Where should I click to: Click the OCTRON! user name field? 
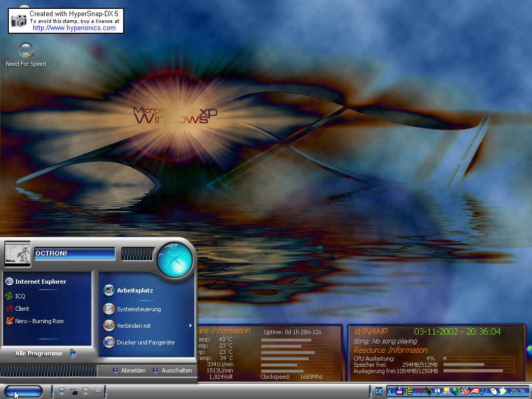tap(75, 254)
